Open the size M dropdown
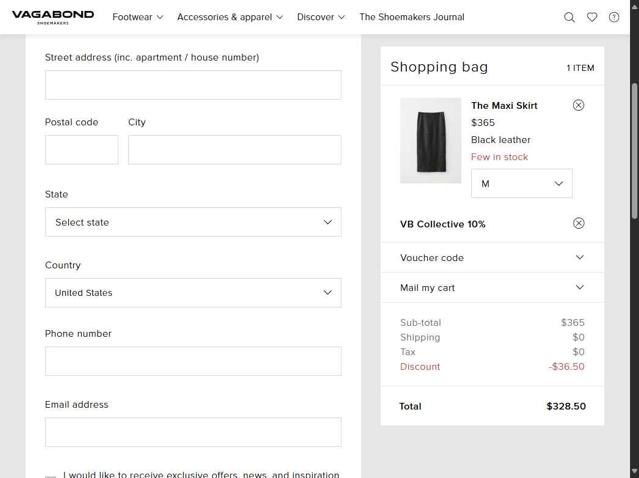 [x=522, y=183]
